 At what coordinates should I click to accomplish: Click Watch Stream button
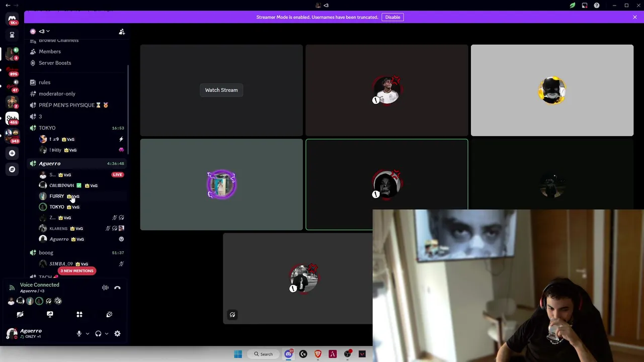point(221,90)
